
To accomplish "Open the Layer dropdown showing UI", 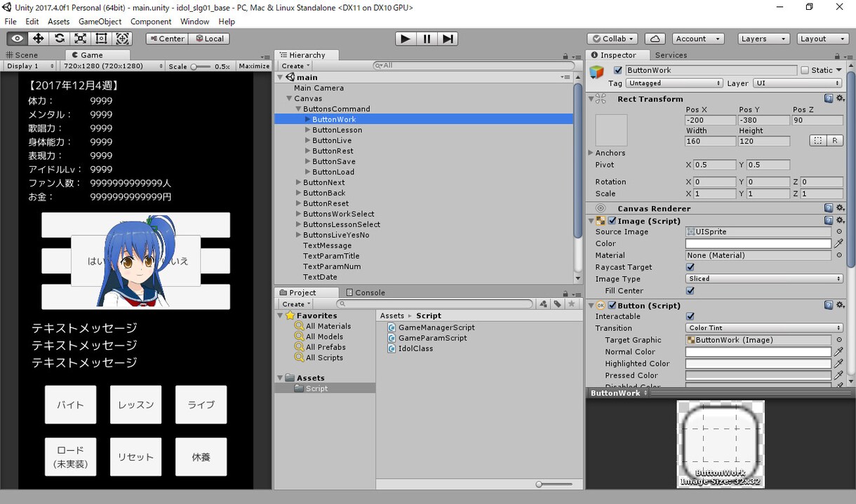I will (x=798, y=83).
